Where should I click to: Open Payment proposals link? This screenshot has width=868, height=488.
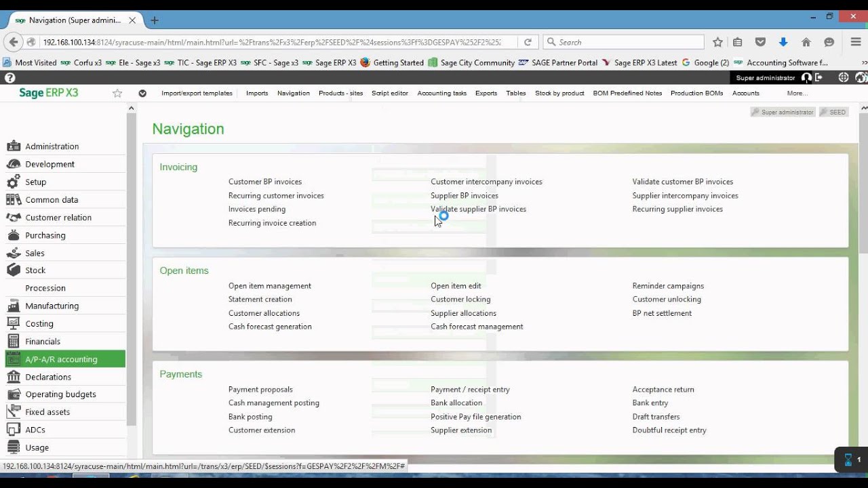click(x=260, y=390)
